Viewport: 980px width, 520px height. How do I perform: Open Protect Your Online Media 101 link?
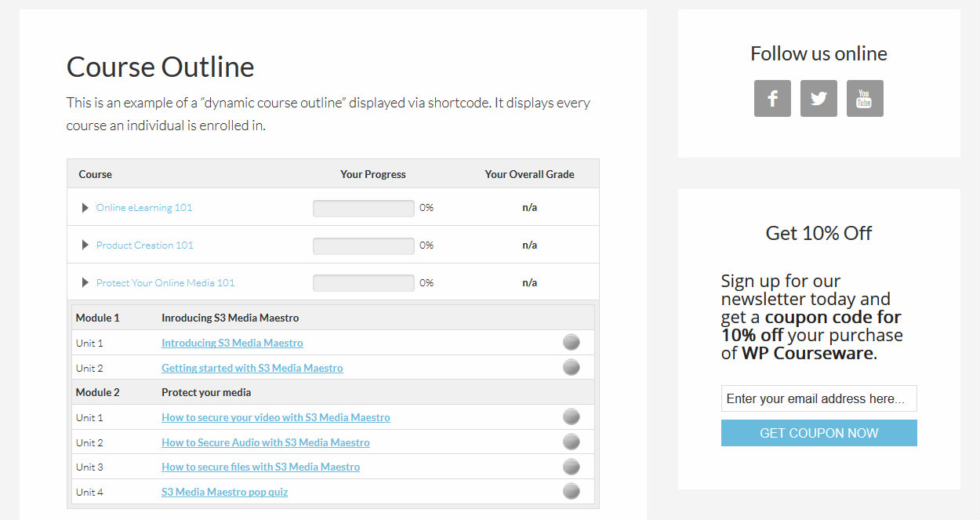coord(165,283)
